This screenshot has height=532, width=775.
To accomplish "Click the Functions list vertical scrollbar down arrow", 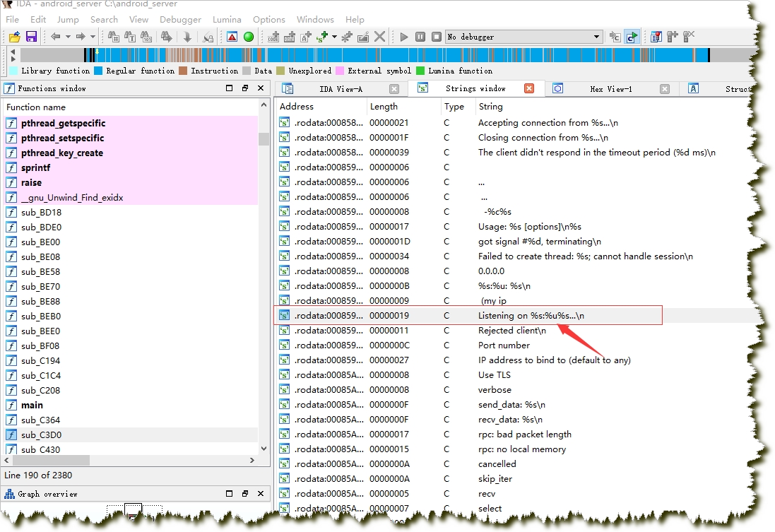I will [x=264, y=449].
